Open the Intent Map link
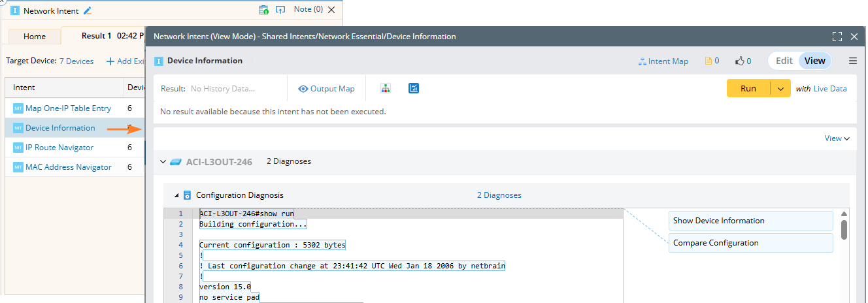The height and width of the screenshot is (303, 868). (663, 61)
